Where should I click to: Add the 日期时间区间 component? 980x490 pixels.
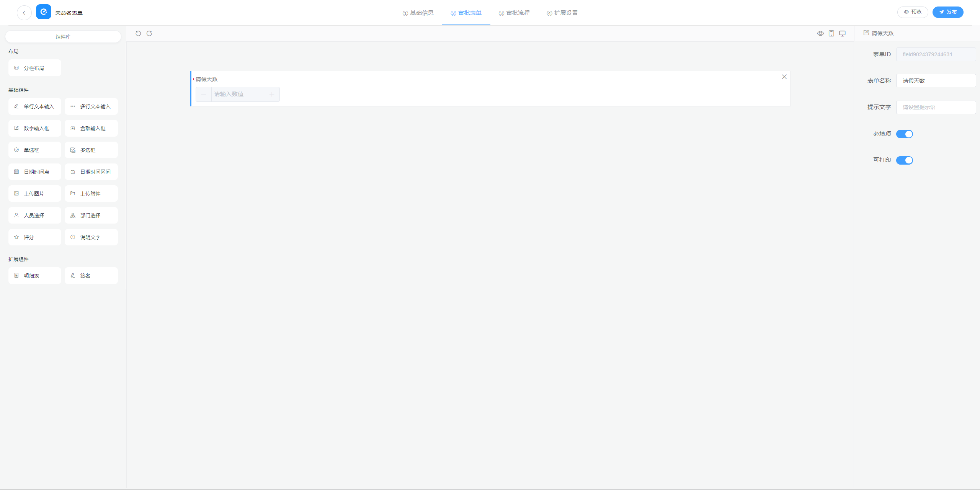pos(91,172)
